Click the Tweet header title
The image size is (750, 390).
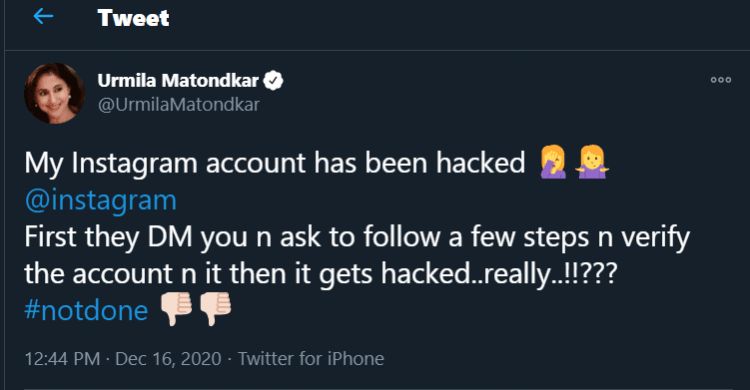pos(133,18)
